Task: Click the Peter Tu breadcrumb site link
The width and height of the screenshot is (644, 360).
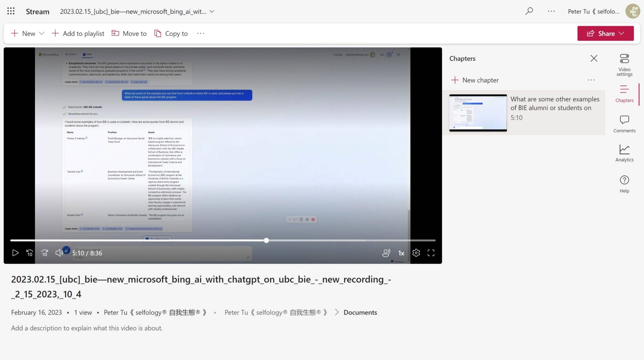Action: 276,312
